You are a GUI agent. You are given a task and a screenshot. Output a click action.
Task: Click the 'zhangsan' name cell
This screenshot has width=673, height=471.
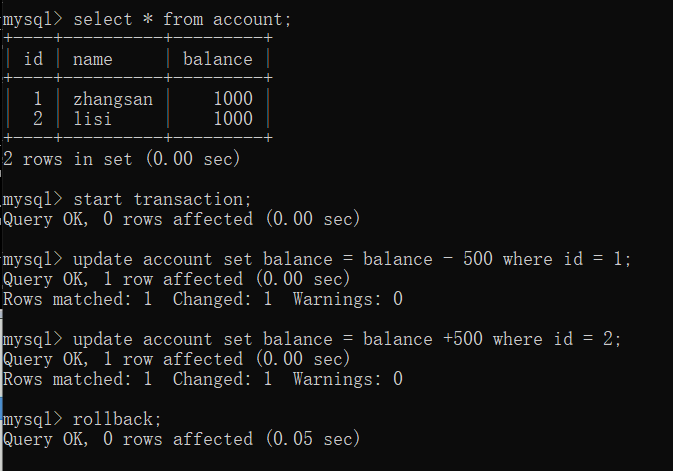(113, 99)
